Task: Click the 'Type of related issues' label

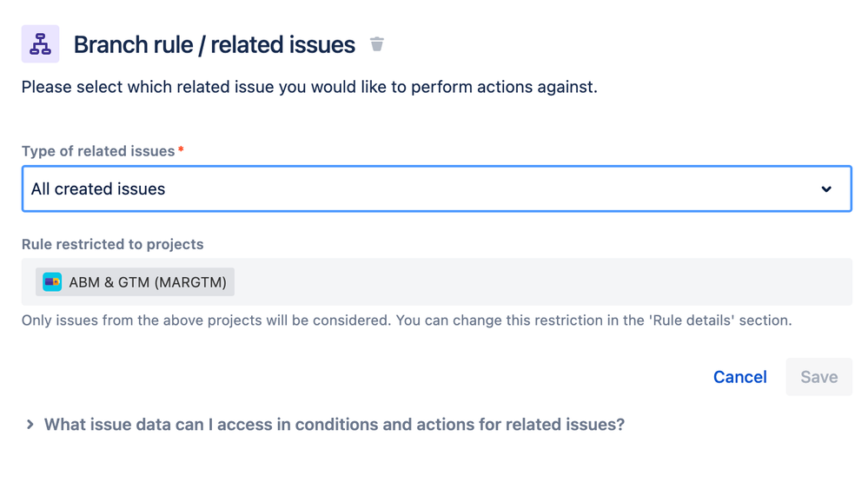Action: click(x=98, y=151)
